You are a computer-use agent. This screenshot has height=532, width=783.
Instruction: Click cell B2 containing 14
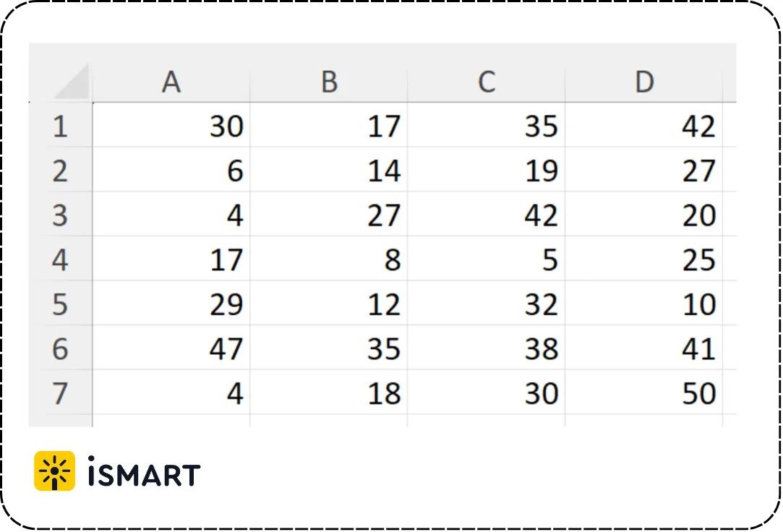328,170
